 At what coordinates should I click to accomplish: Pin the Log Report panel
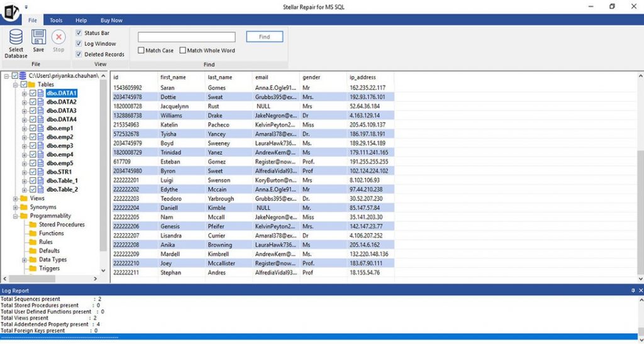point(633,291)
